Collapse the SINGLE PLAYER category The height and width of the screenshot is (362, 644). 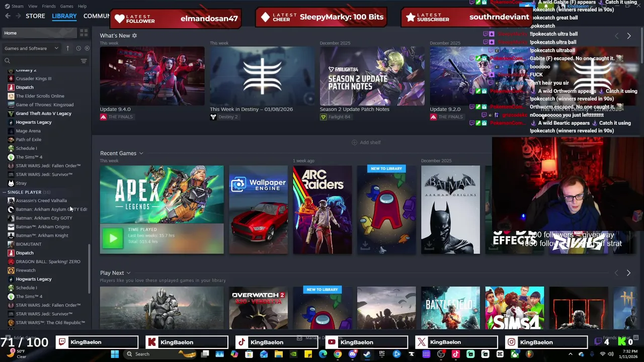tap(4, 192)
